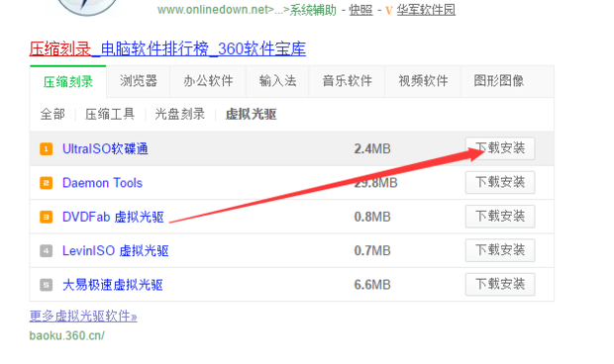Open the UltraISO软碟通 link
Viewport: 614px width, 364px height.
tap(105, 149)
